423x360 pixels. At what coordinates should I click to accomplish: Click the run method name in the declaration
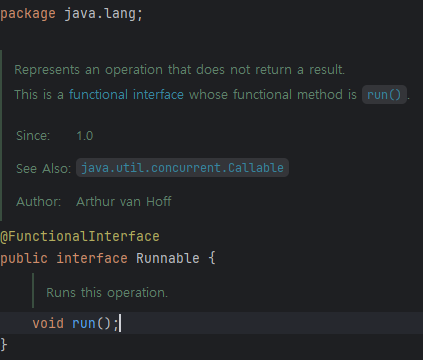pos(84,323)
